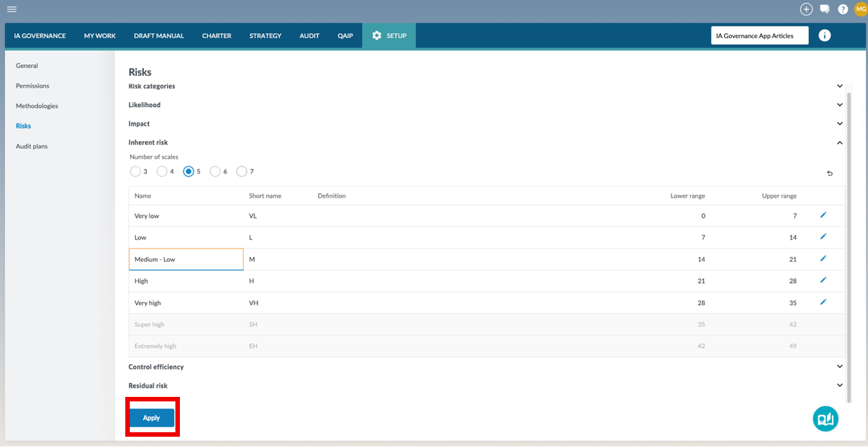Select 6 as number of scales
This screenshot has width=868, height=447.
[x=215, y=171]
